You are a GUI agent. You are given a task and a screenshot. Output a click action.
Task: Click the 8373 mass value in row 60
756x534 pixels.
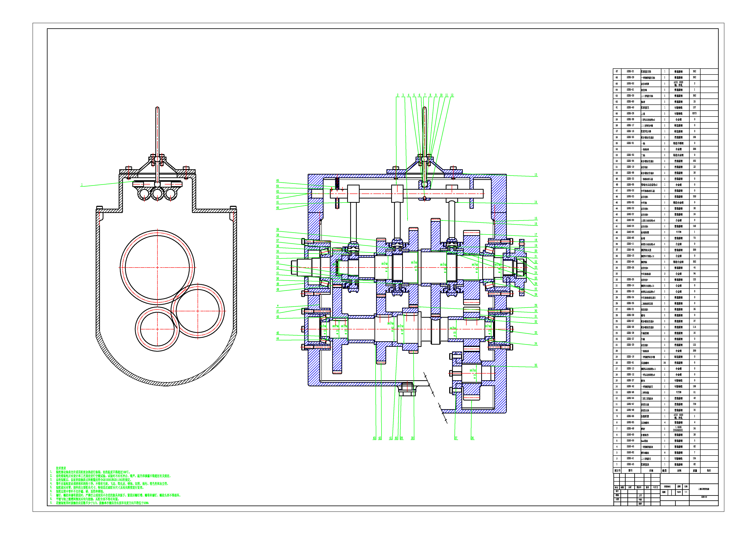tap(694, 114)
